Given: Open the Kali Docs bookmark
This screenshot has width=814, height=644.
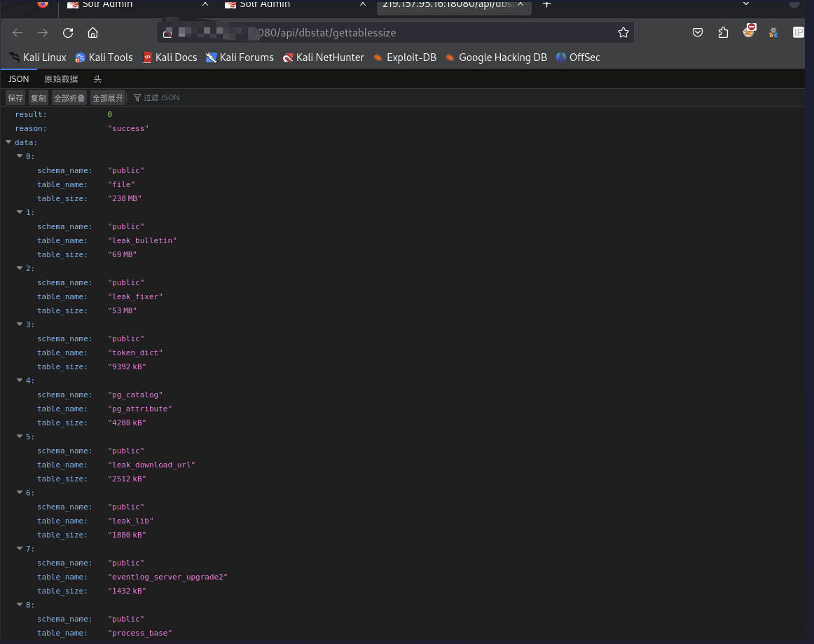Looking at the screenshot, I should coord(170,57).
